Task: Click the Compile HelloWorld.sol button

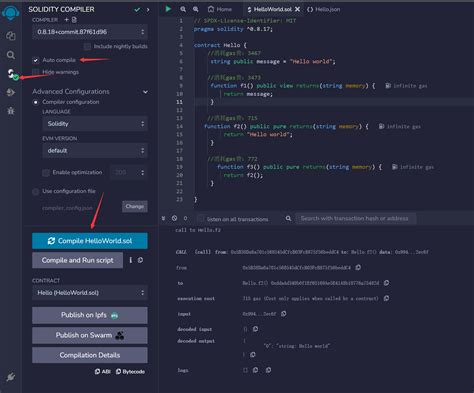Action: coord(90,241)
